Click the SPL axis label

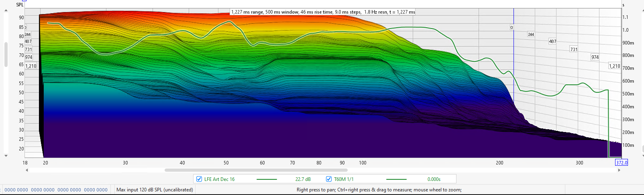coord(20,5)
